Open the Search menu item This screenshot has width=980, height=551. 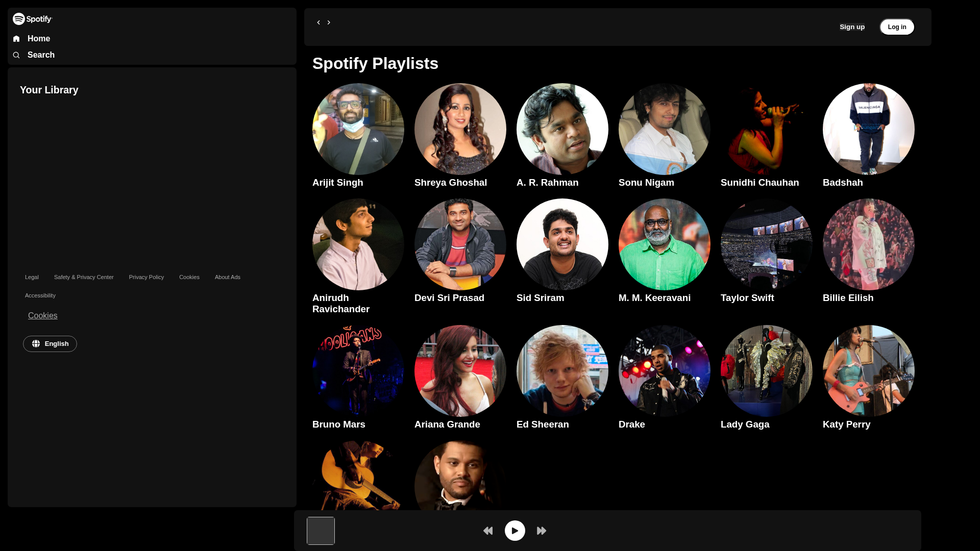(41, 55)
